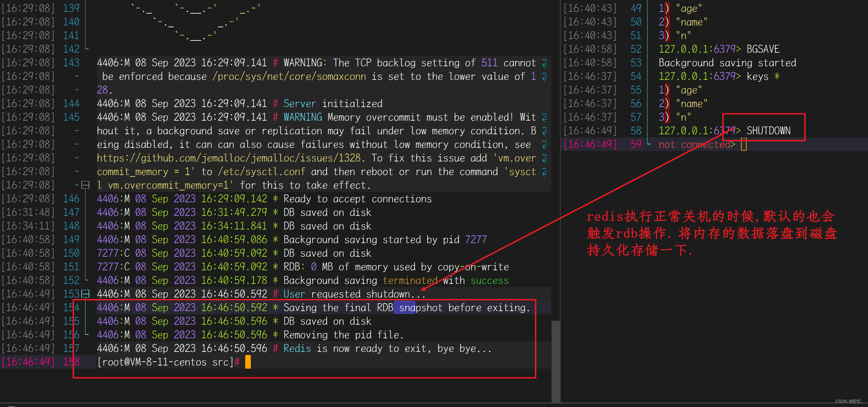The width and height of the screenshot is (868, 407).
Task: Collapse the fold box at line 153
Action: click(85, 294)
